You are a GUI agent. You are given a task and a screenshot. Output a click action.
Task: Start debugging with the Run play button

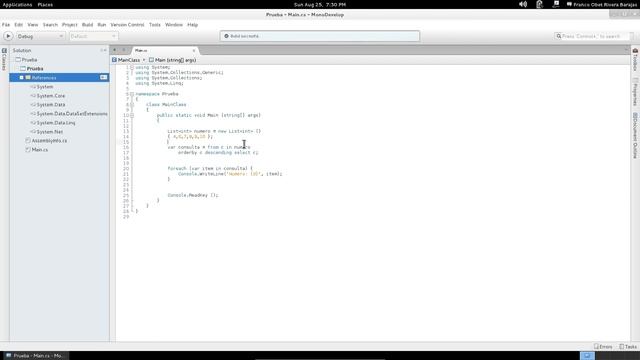coord(8,36)
